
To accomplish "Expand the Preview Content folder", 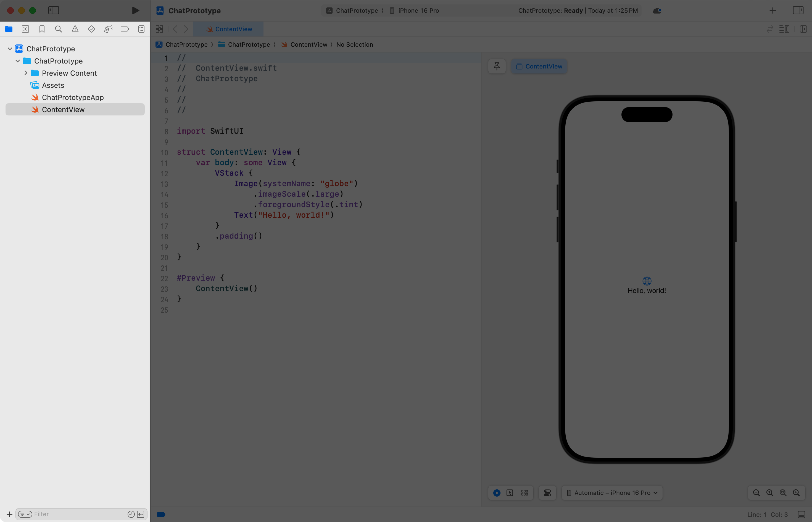I will (x=26, y=73).
